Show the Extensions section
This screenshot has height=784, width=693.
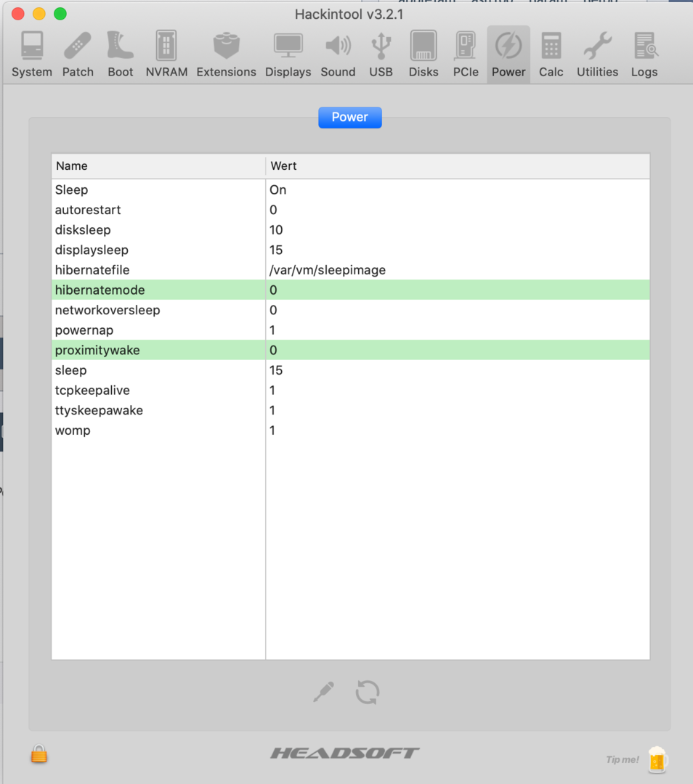pyautogui.click(x=226, y=54)
